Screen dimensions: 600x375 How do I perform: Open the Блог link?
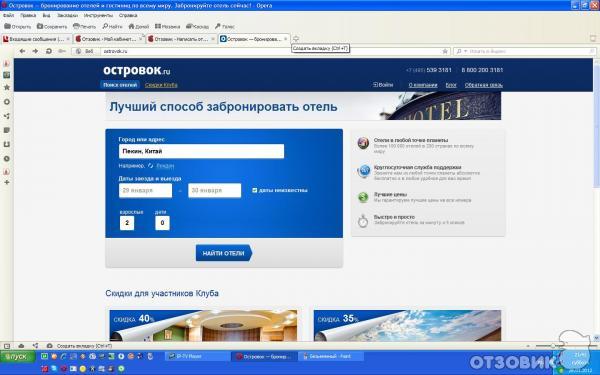(x=451, y=85)
